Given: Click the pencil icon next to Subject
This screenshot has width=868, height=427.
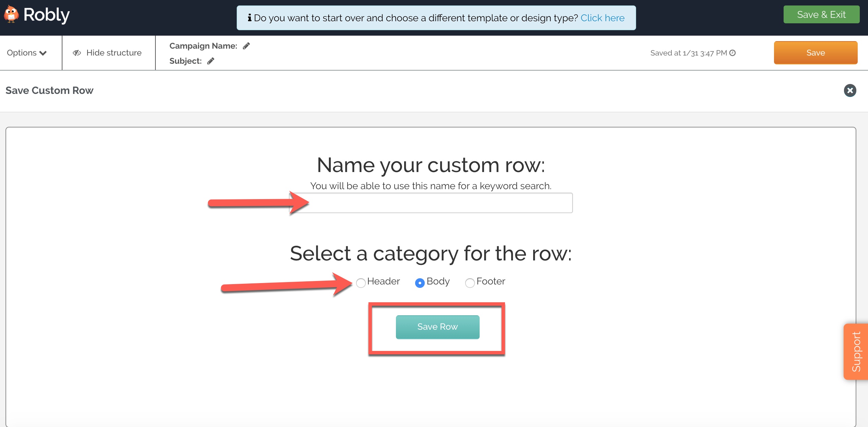Looking at the screenshot, I should [210, 61].
